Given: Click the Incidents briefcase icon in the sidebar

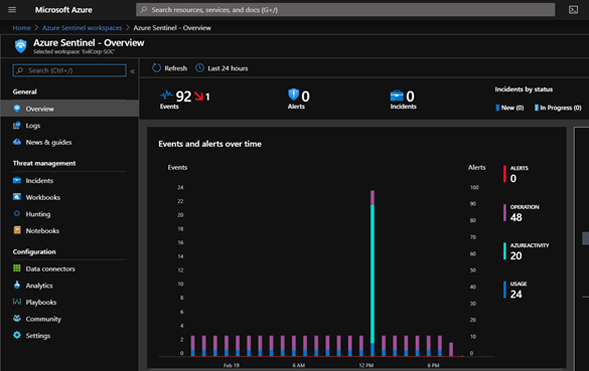Looking at the screenshot, I should click(17, 180).
